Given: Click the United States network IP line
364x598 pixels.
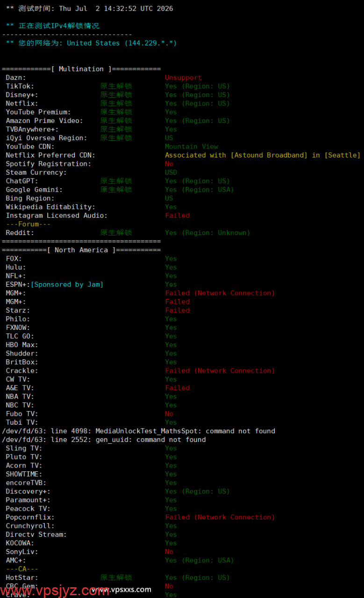Looking at the screenshot, I should (91, 43).
